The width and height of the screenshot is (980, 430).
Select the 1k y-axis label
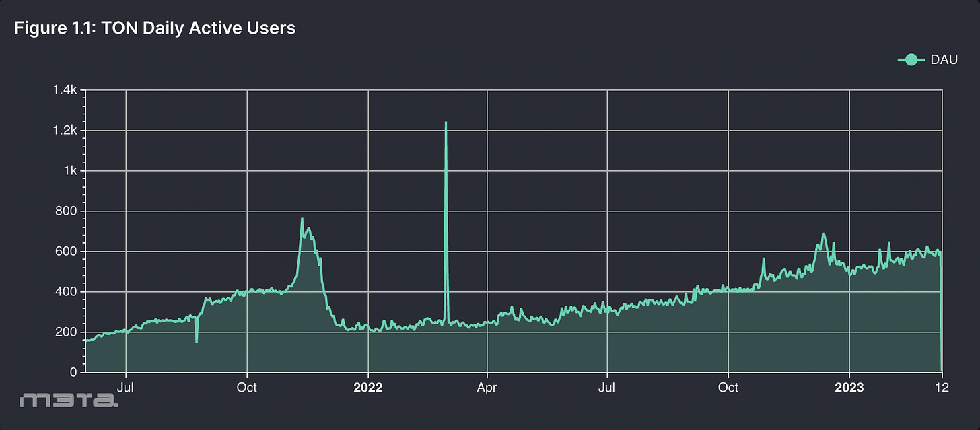72,171
